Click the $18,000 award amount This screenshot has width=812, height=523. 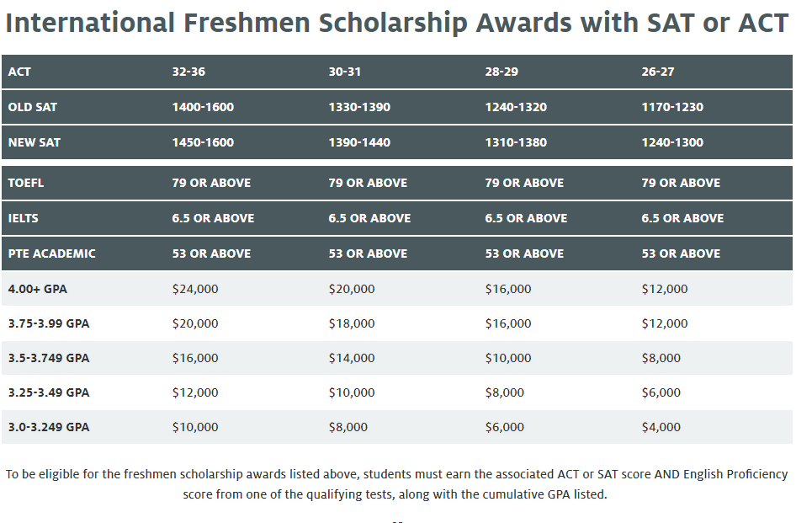[352, 323]
